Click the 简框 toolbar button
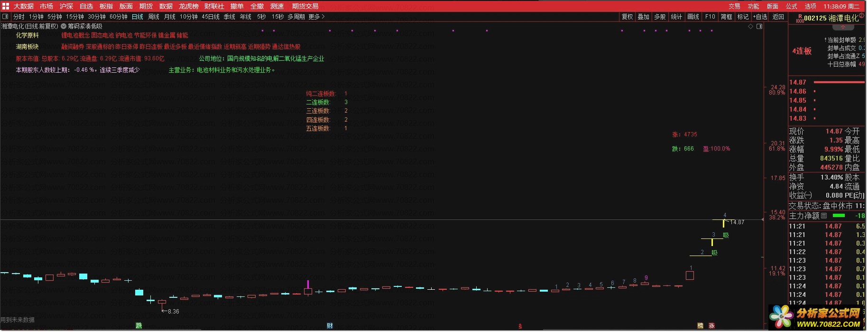This screenshot has height=332, width=868. pyautogui.click(x=727, y=17)
